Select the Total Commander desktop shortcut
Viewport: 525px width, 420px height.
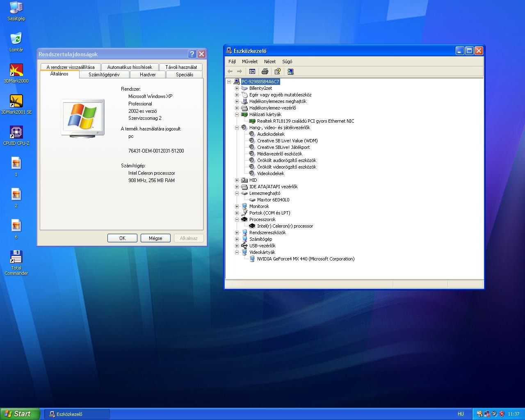(16, 263)
